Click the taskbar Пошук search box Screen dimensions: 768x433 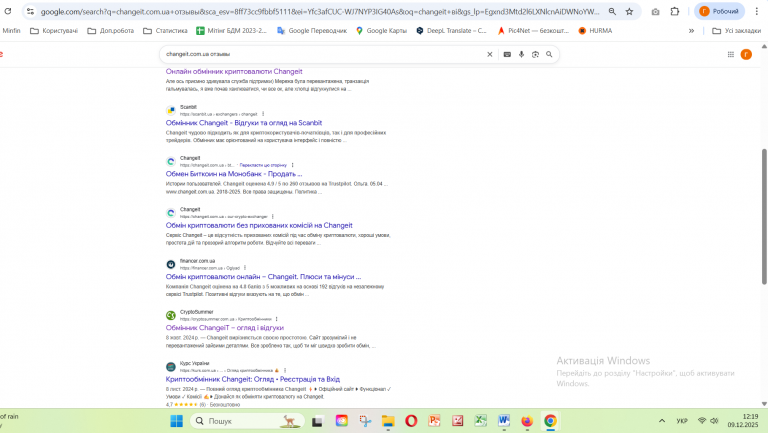point(247,421)
